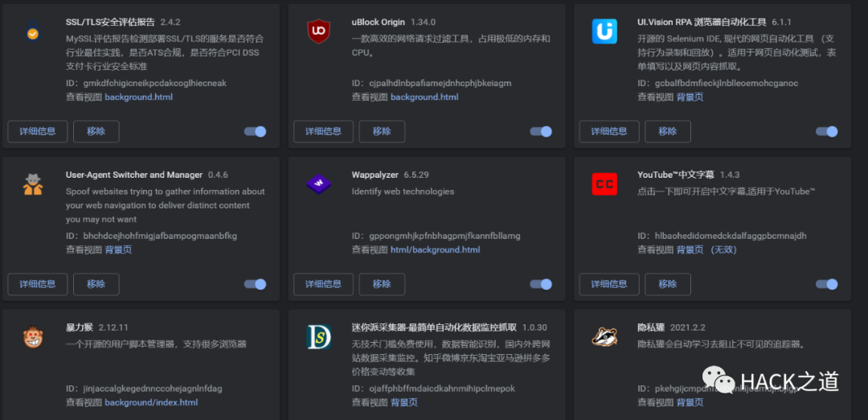Select ID text gppongmhjkpfnbhagpmjfkannfbllamg

(x=444, y=236)
